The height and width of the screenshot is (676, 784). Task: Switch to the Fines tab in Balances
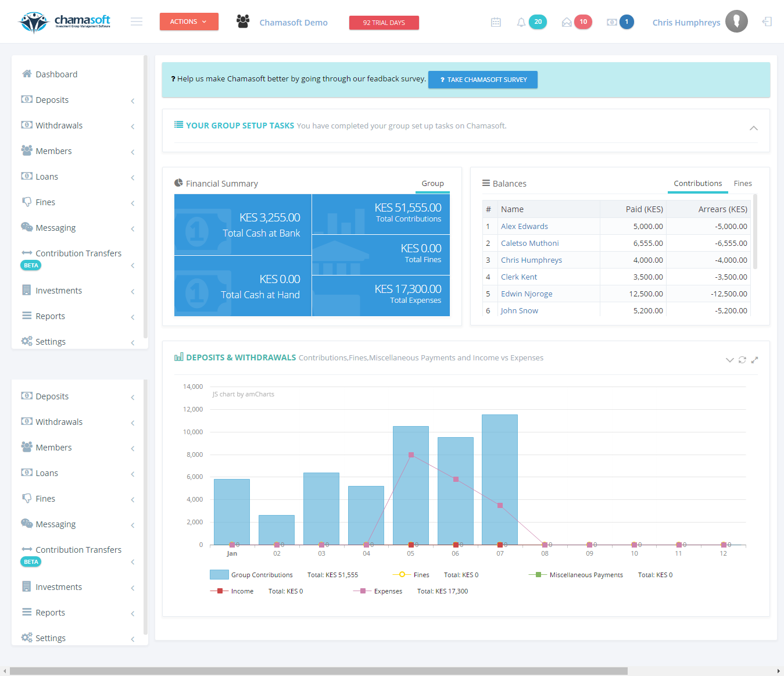coord(743,184)
